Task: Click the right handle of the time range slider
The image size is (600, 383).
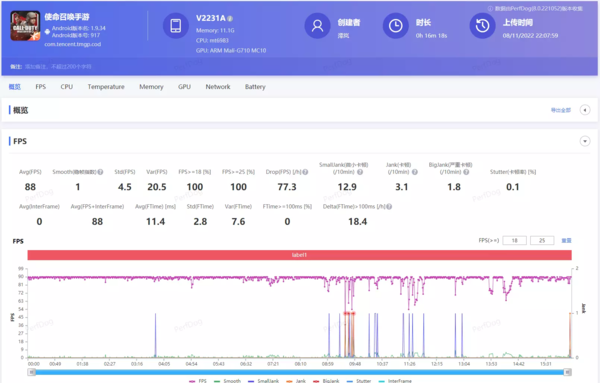Action: tap(568, 372)
